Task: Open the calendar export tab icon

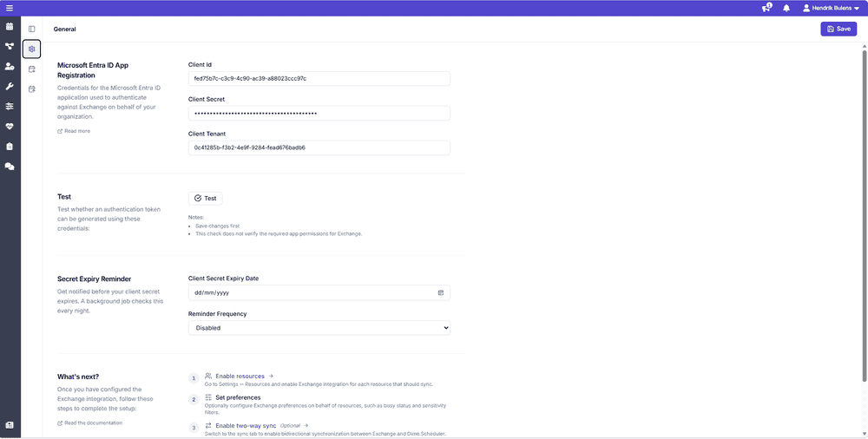Action: (x=31, y=88)
